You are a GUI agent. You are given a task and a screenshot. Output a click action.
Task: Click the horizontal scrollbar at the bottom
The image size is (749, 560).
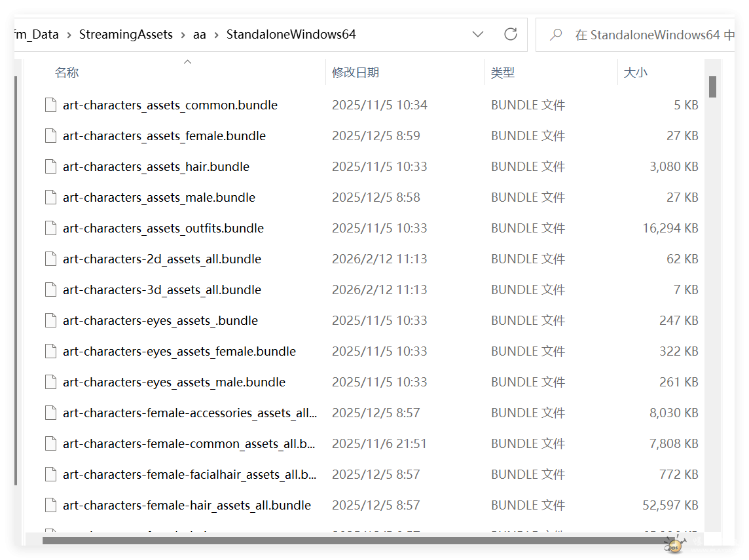click(x=354, y=540)
